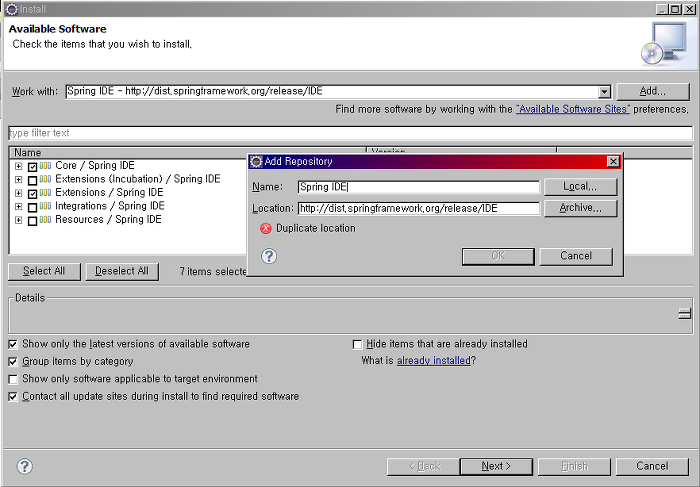Click the Add Repository title bar icon

point(256,162)
